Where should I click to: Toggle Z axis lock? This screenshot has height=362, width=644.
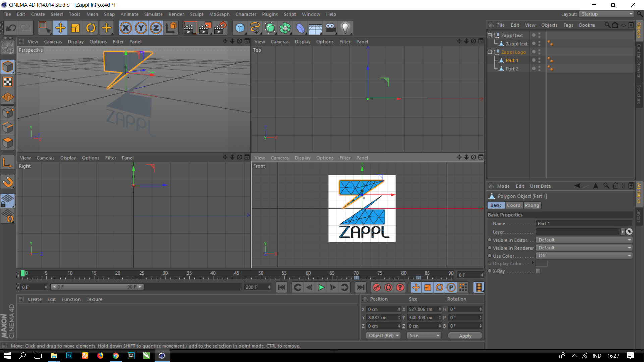[x=156, y=28]
